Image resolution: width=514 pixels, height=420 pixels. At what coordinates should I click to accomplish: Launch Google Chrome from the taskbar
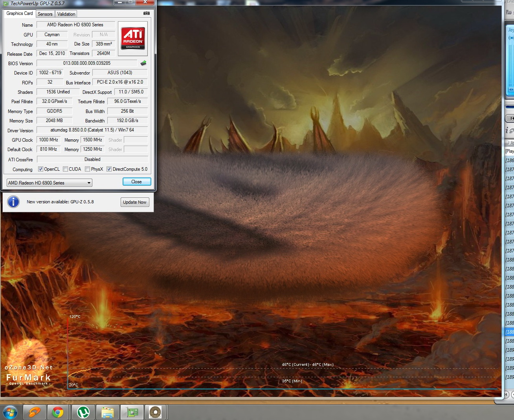click(58, 413)
